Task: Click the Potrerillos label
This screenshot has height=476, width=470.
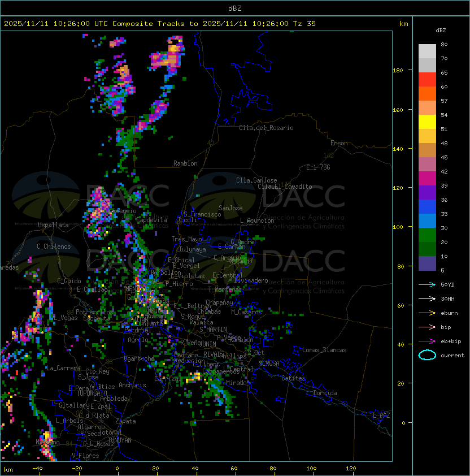Action: click(94, 312)
